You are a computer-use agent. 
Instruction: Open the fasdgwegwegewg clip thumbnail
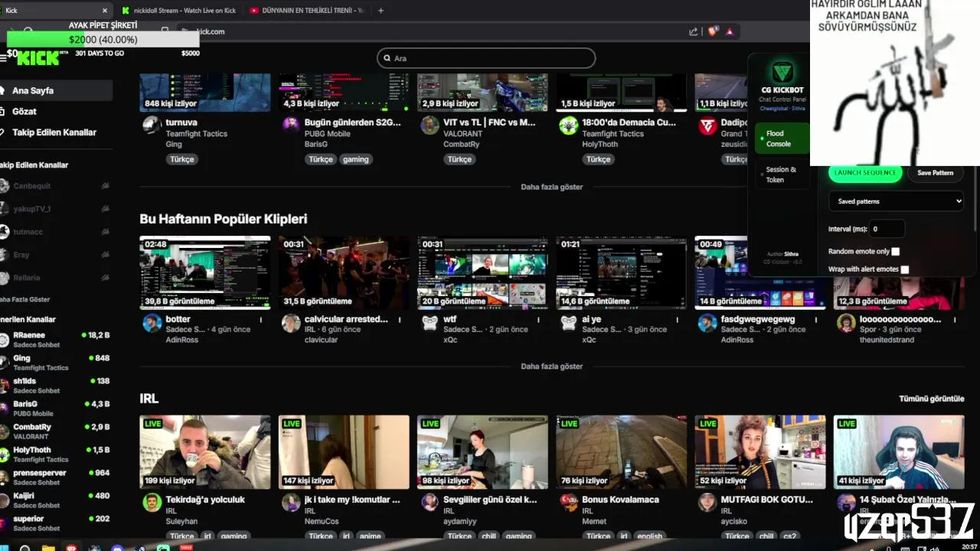[x=759, y=272]
